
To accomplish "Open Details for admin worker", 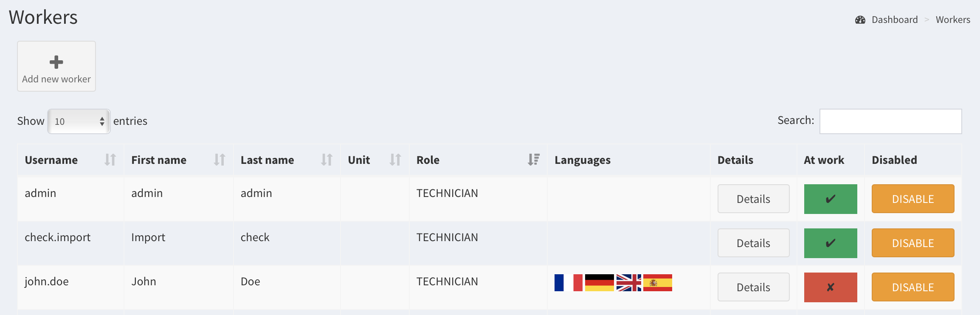I will pos(753,199).
